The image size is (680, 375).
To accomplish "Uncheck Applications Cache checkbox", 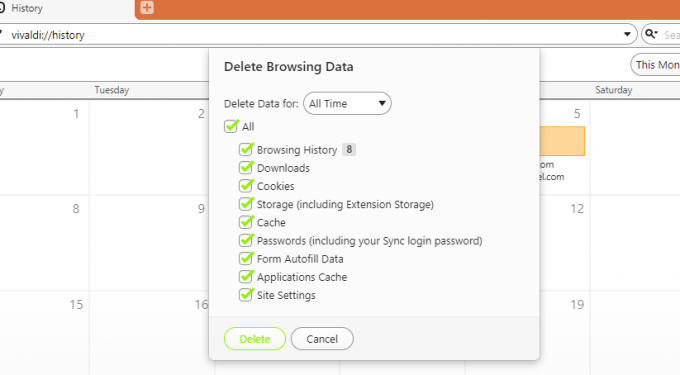I will (x=246, y=277).
